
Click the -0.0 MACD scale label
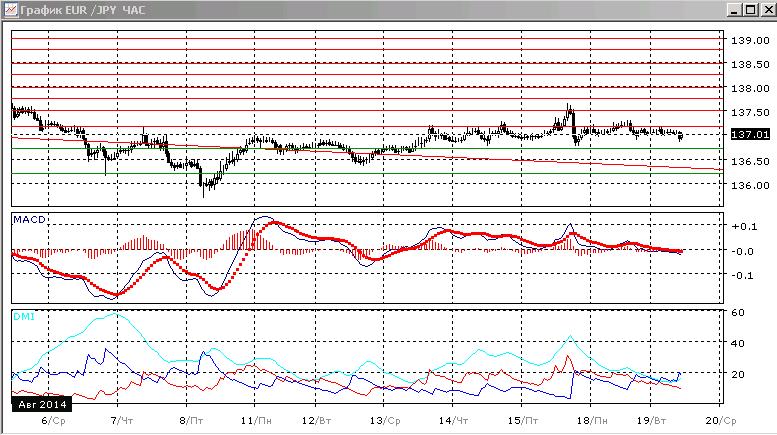(x=742, y=251)
